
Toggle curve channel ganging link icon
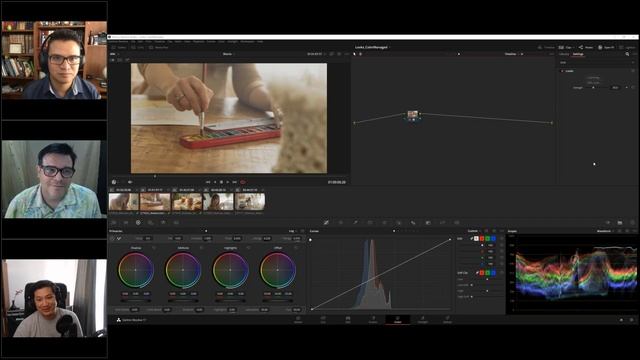(471, 238)
